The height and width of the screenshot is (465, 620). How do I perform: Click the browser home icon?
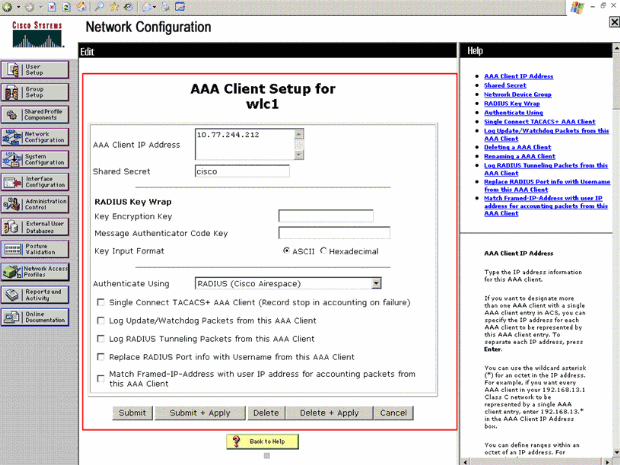pyautogui.click(x=81, y=6)
